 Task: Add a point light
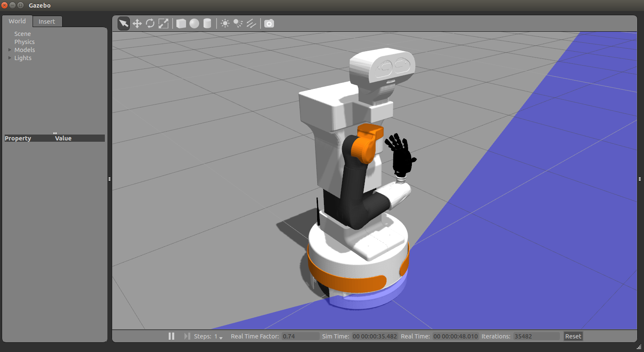pyautogui.click(x=225, y=23)
